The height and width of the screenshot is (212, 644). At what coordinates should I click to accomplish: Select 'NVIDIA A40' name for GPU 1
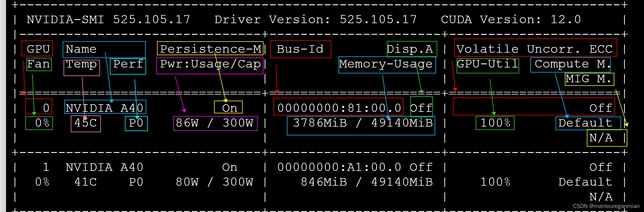[104, 167]
